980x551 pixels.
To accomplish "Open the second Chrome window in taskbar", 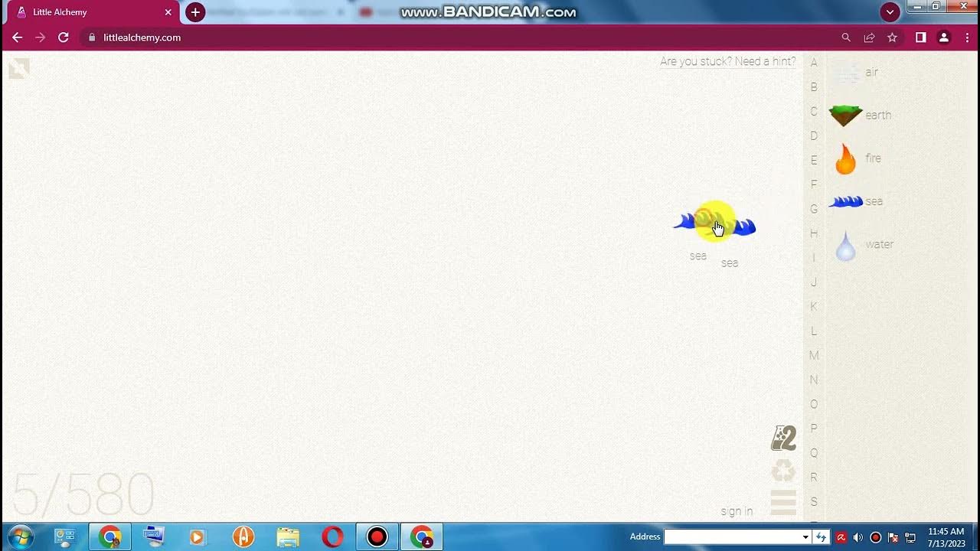I will (421, 536).
